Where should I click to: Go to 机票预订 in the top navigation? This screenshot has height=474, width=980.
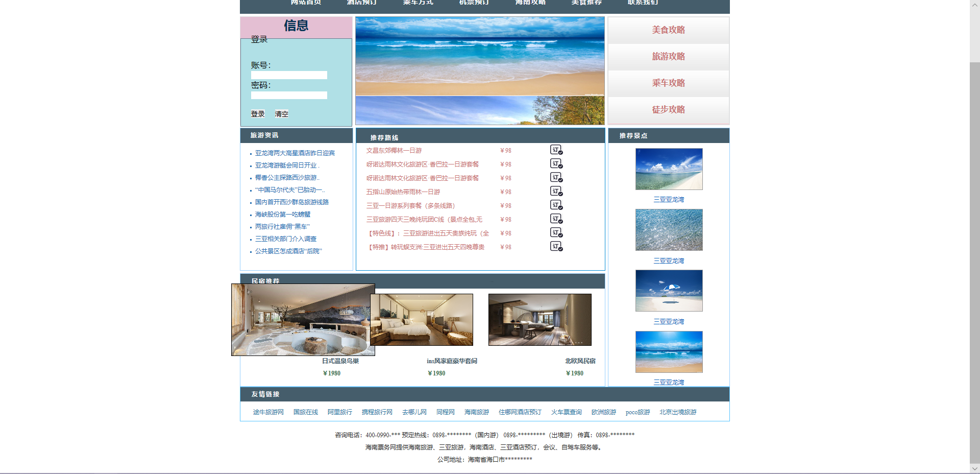tap(474, 3)
